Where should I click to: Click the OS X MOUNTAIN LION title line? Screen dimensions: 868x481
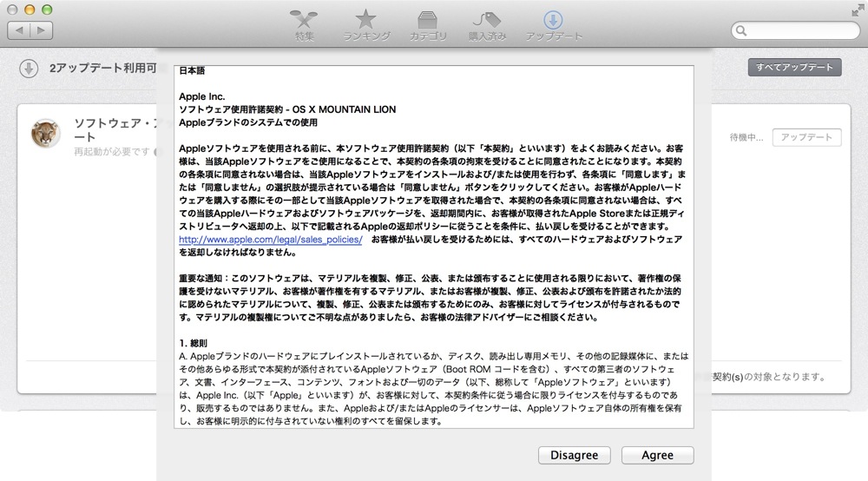tap(287, 109)
